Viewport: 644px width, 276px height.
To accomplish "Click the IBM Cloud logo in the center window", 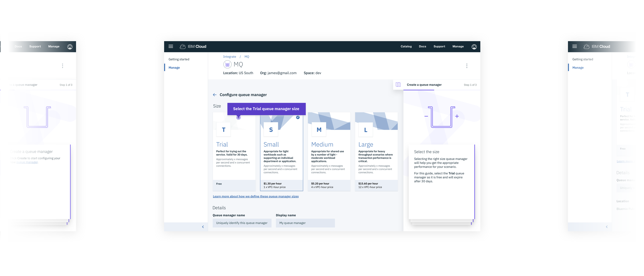I will pyautogui.click(x=193, y=47).
